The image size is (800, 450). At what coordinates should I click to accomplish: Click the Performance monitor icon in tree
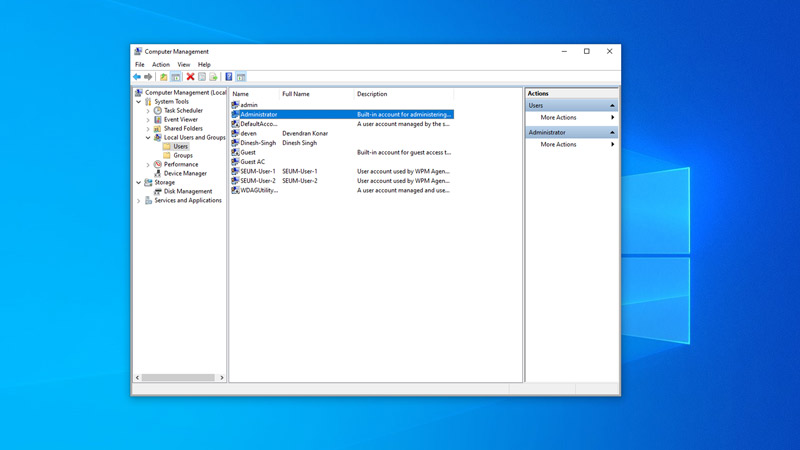158,164
